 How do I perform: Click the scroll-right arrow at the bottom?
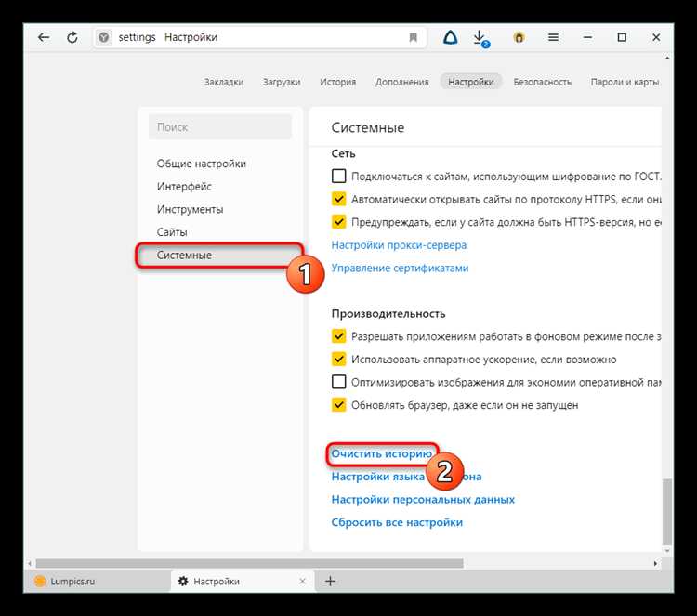[655, 564]
